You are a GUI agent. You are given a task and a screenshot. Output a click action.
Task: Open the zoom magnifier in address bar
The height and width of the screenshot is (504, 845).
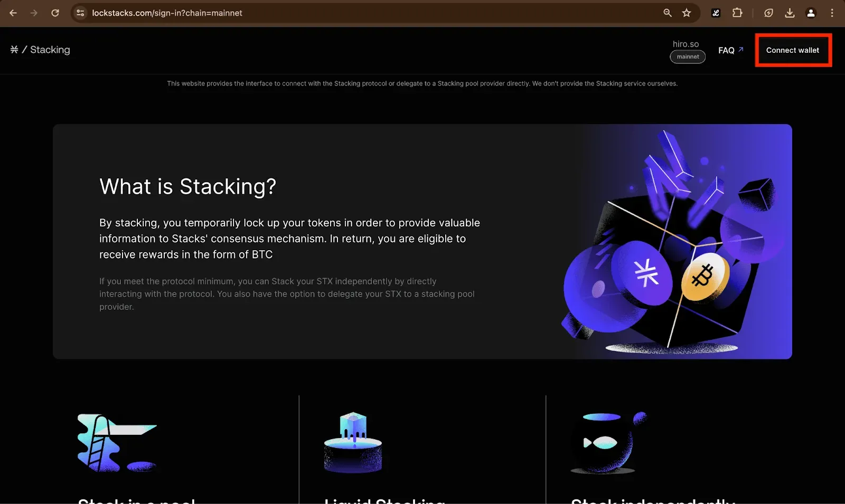tap(668, 13)
